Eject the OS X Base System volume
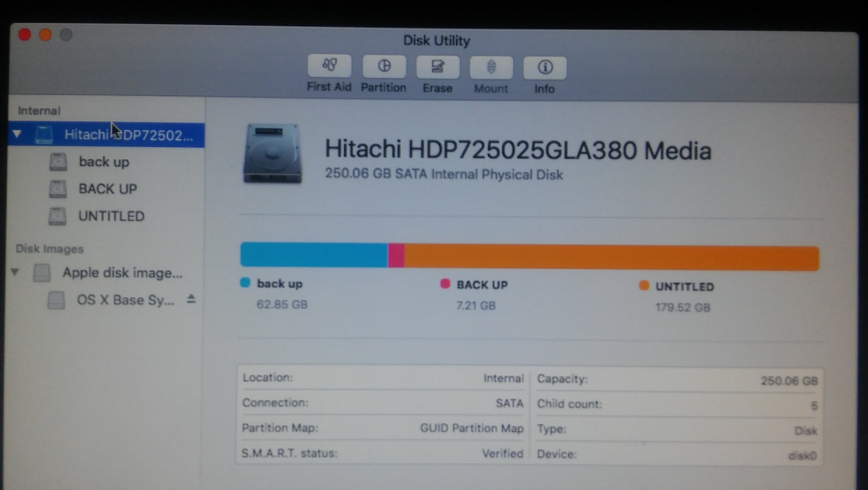This screenshot has width=868, height=490. (x=191, y=299)
